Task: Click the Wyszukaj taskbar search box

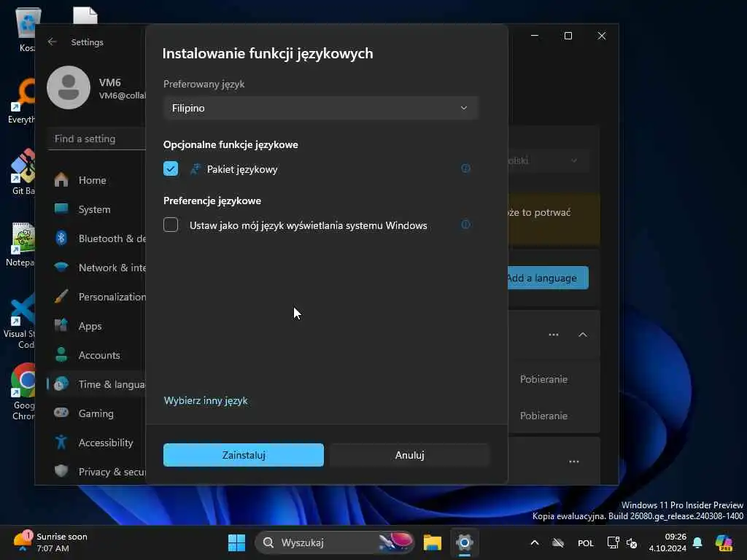Action: pyautogui.click(x=334, y=542)
